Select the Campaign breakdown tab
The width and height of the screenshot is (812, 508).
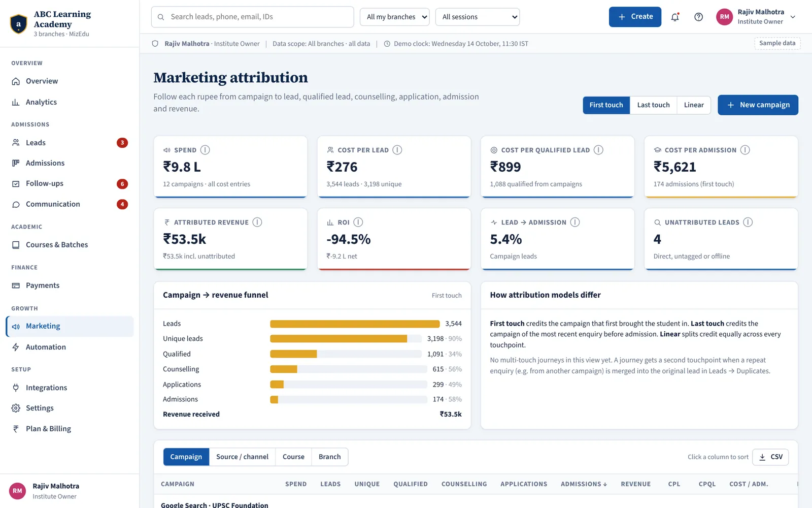click(x=186, y=457)
